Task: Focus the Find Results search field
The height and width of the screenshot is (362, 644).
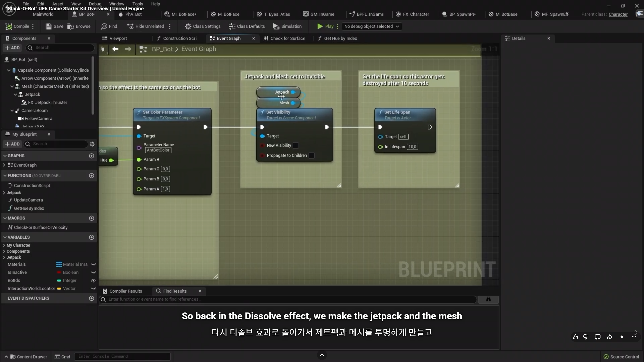Action: point(288,299)
